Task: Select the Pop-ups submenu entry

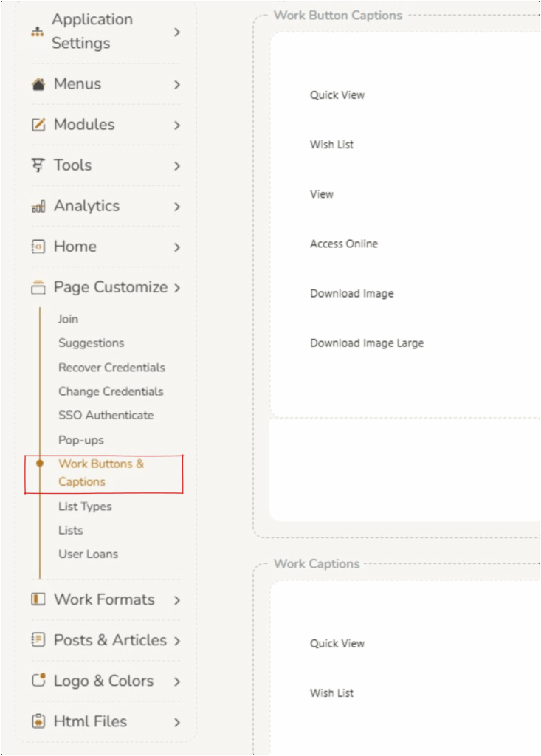Action: coord(81,440)
